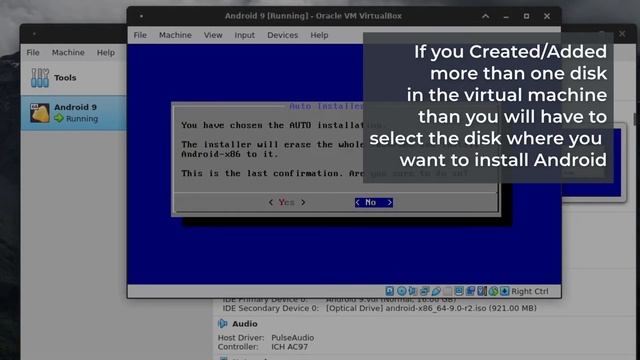640x360 pixels.
Task: Open Help menu in Manager window
Action: coord(106,52)
